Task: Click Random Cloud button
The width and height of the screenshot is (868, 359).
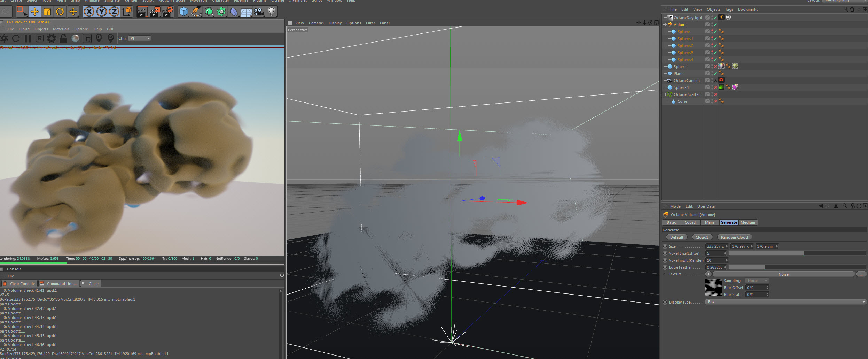Action: point(734,237)
